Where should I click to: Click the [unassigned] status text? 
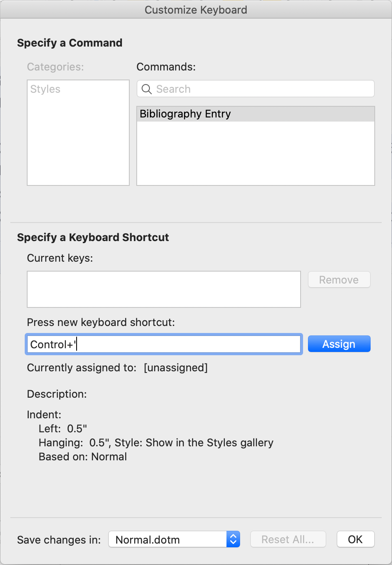(175, 368)
